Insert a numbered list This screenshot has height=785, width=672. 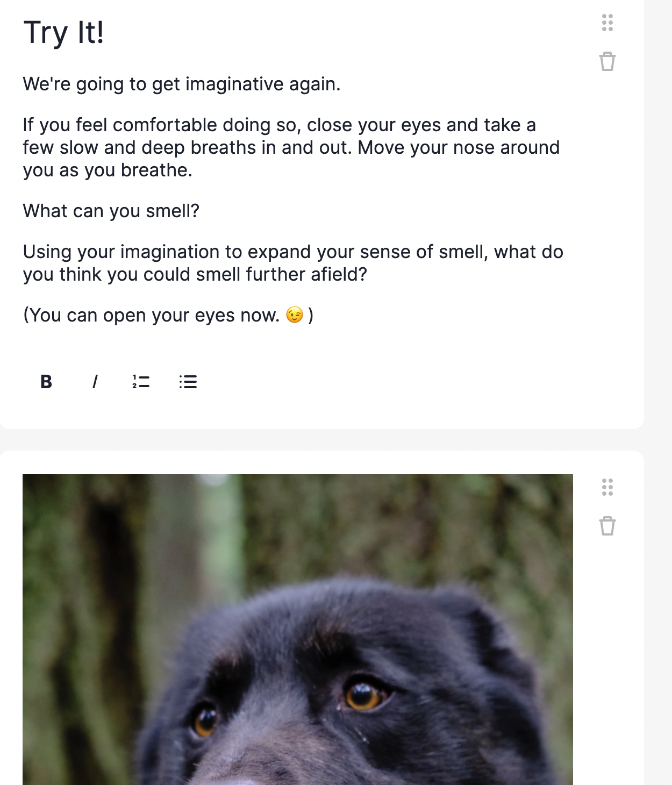[x=141, y=382]
